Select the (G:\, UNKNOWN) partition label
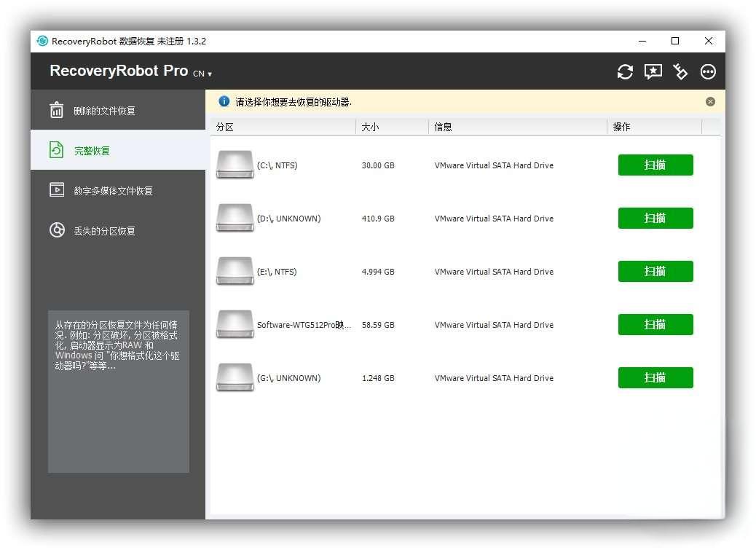Image resolution: width=756 pixels, height=550 pixels. [x=289, y=378]
